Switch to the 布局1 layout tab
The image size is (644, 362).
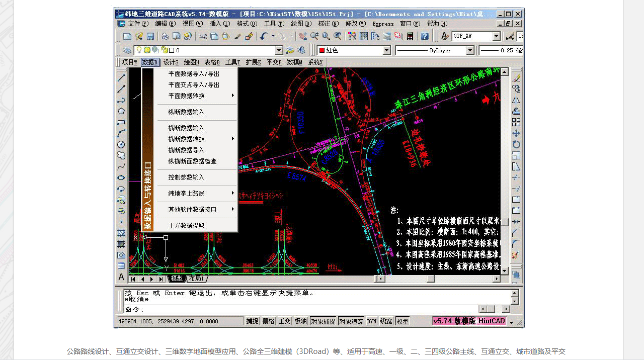[196, 278]
